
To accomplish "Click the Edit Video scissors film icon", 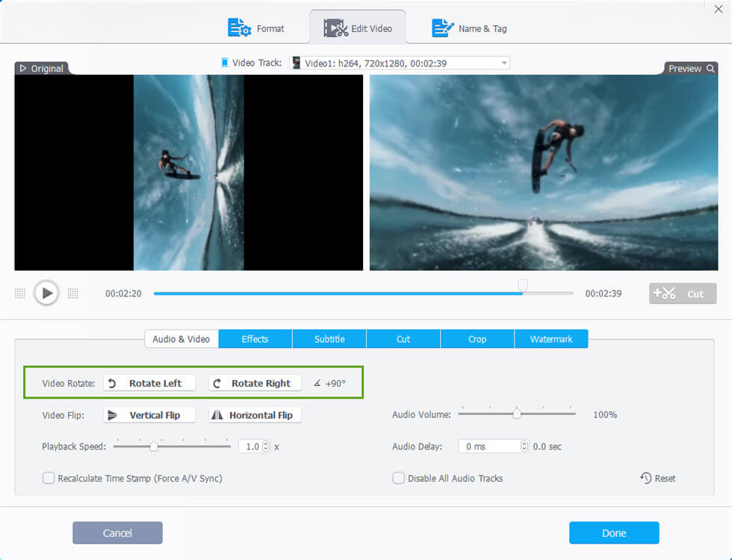I will pyautogui.click(x=335, y=28).
